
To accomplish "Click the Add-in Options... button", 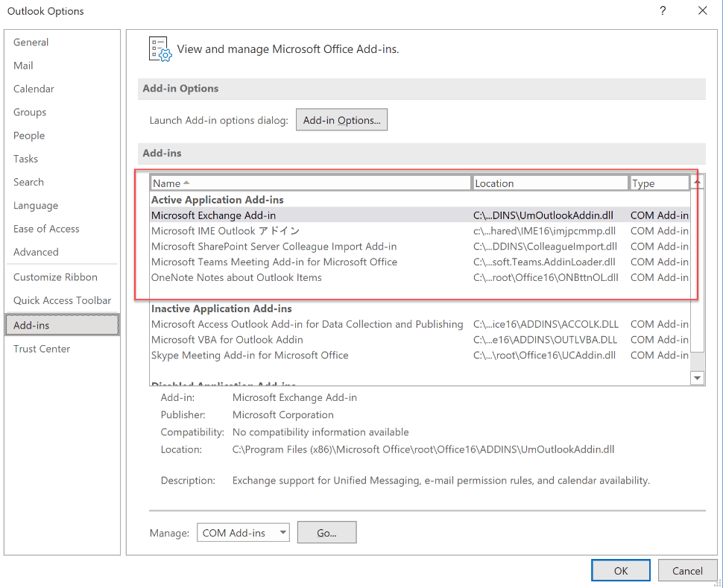I will 341,120.
